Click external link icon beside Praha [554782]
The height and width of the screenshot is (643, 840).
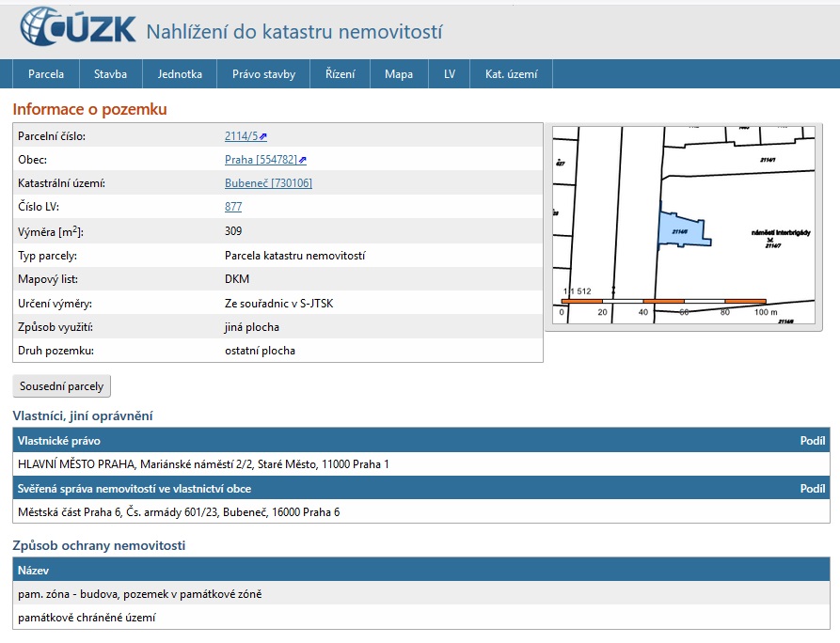303,161
